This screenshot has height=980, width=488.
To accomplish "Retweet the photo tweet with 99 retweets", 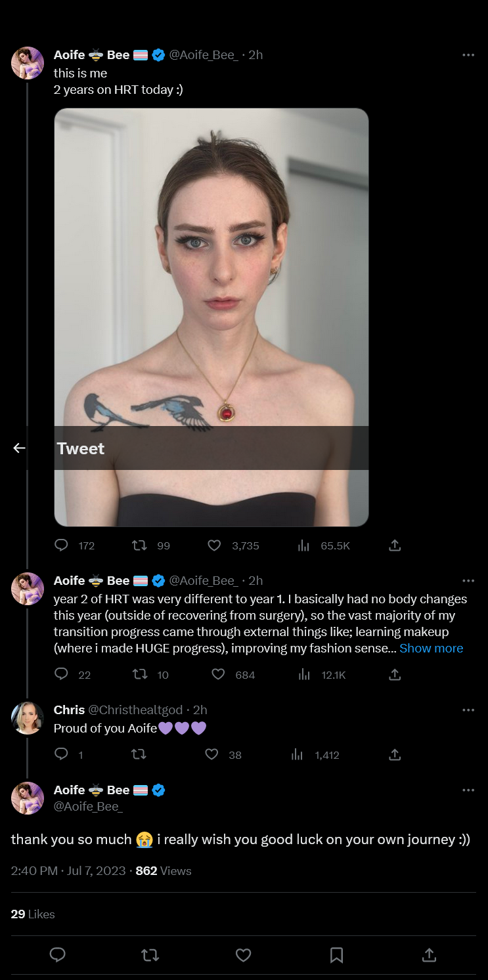I will (139, 545).
